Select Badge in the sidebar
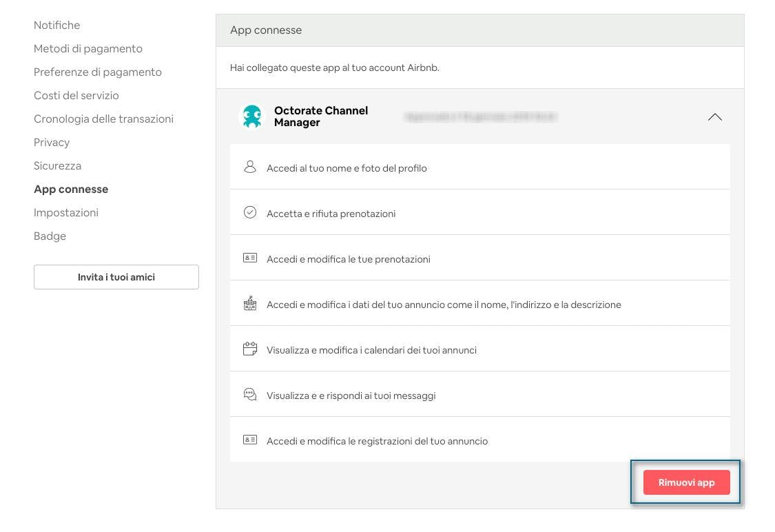This screenshot has width=775, height=532. point(50,236)
